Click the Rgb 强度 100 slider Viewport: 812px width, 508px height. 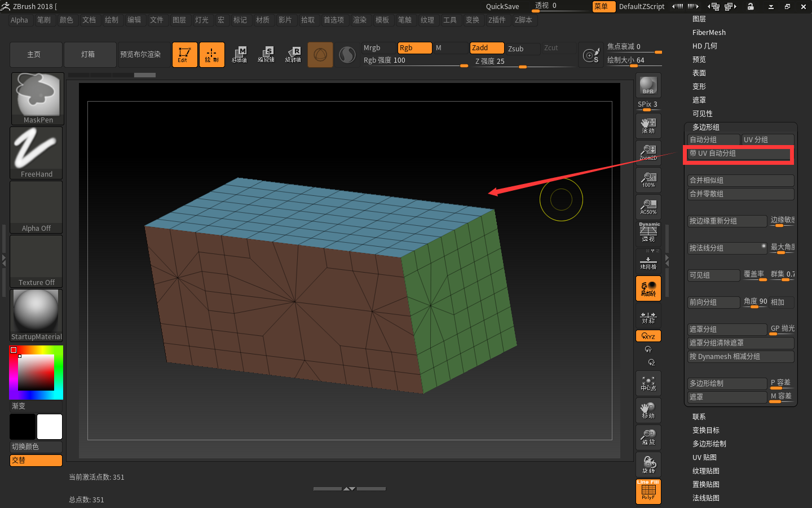pyautogui.click(x=415, y=60)
